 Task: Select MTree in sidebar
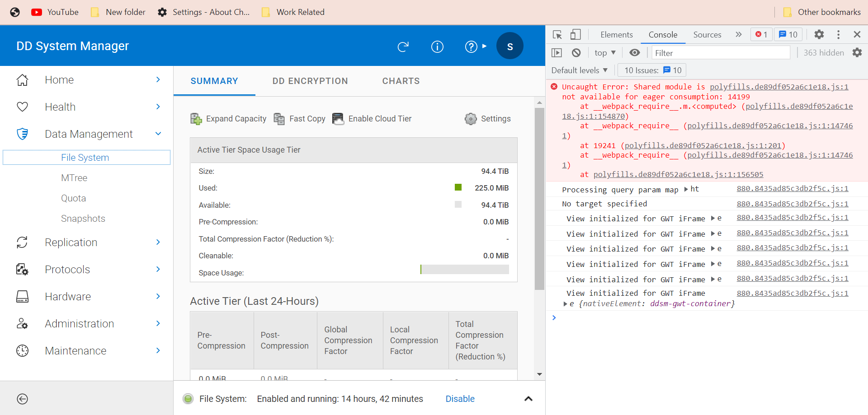click(x=74, y=178)
